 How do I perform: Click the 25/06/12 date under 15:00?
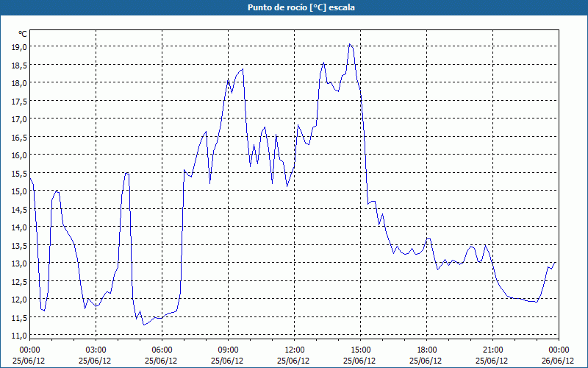point(359,361)
